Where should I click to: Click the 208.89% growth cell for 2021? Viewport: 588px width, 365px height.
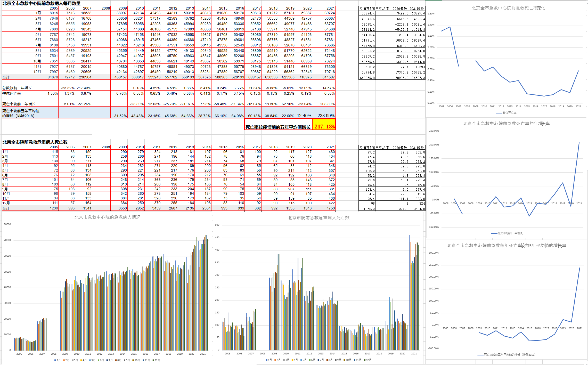pos(327,104)
